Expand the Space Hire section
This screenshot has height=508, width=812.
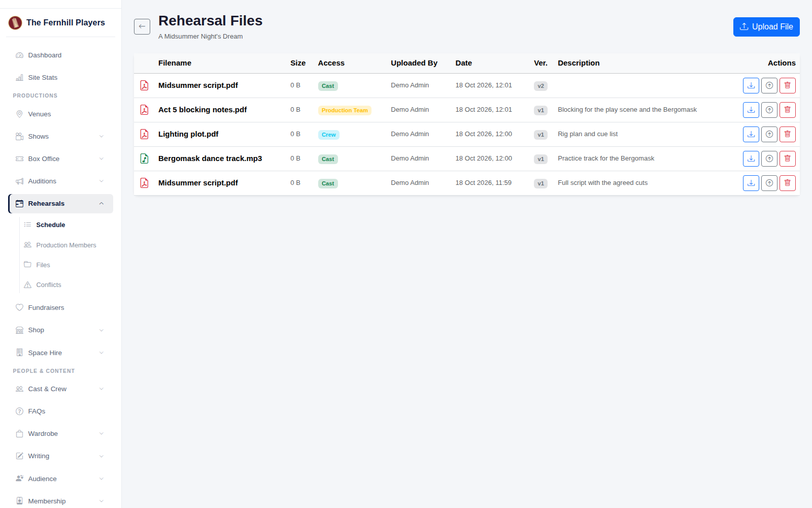coord(61,353)
